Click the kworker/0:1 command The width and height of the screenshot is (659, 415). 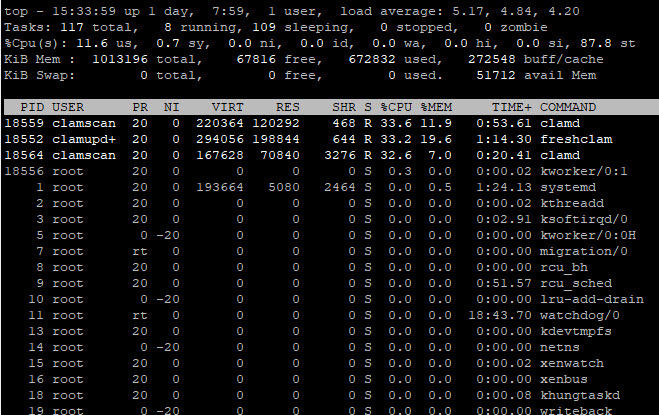click(584, 171)
